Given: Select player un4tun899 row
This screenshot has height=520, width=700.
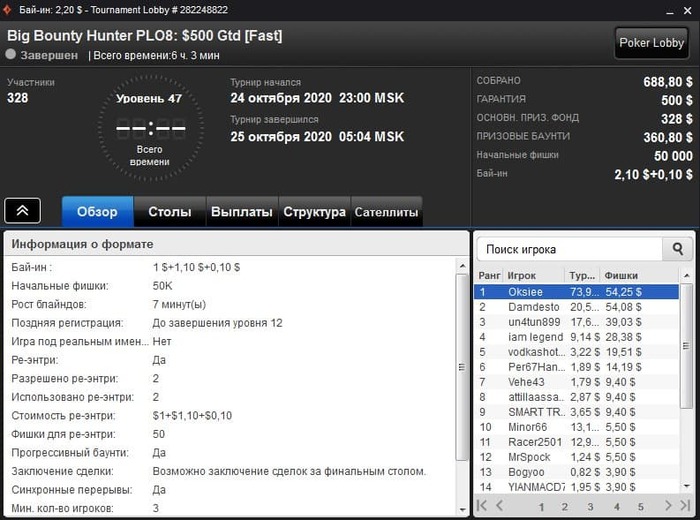Looking at the screenshot, I should coord(576,322).
